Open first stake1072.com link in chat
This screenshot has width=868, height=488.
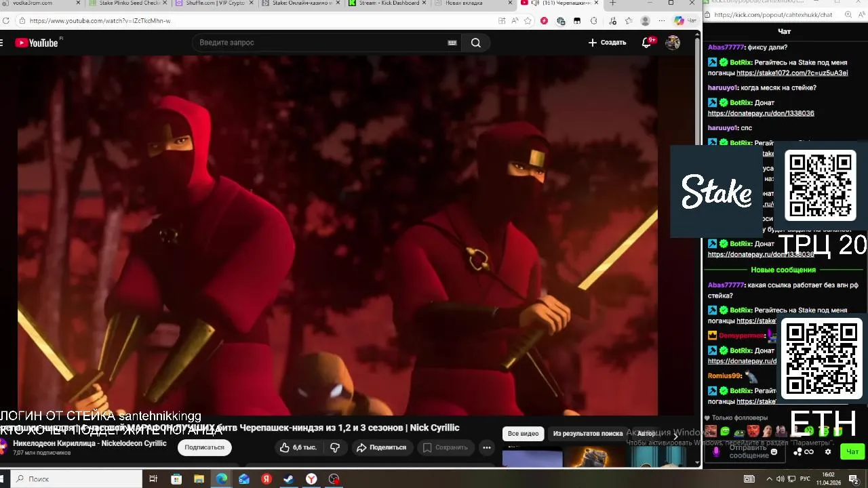[792, 73]
